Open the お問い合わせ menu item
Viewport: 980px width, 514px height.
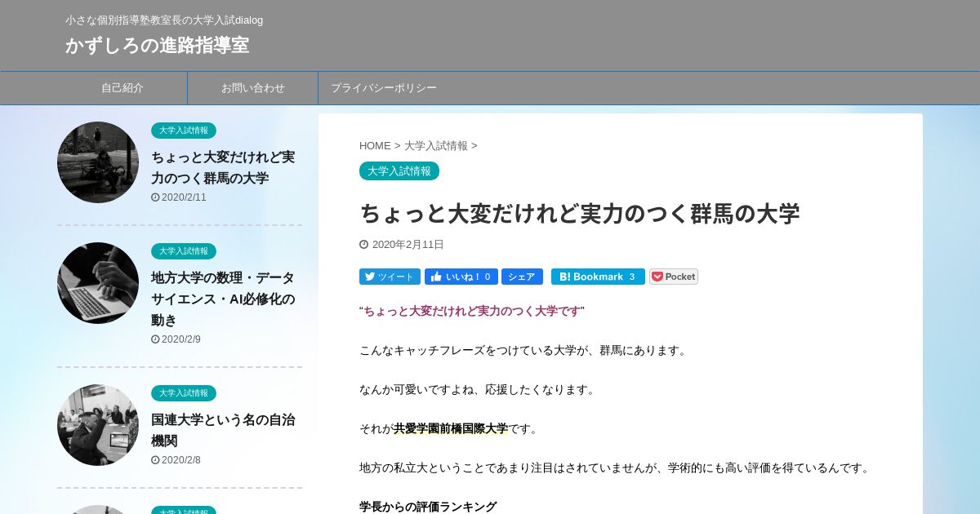(x=253, y=88)
